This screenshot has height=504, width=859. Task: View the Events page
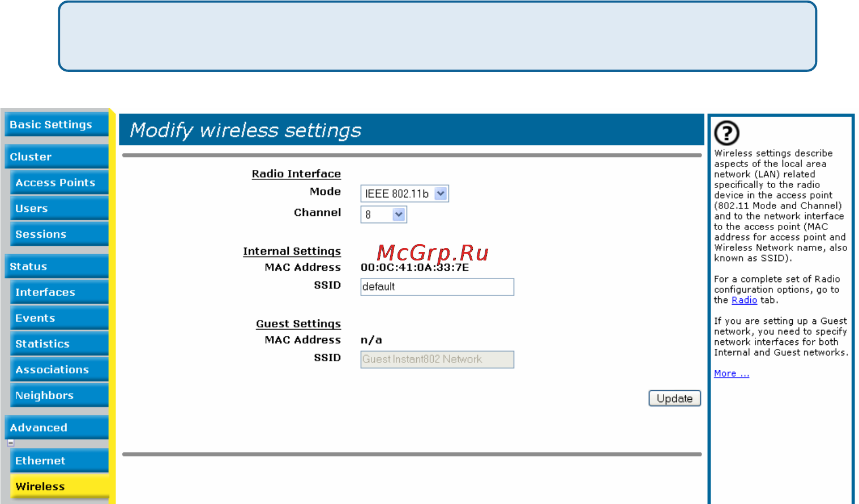59,318
